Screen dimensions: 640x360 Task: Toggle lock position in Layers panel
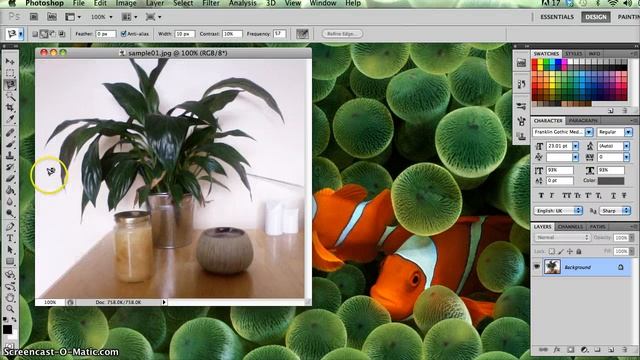[x=570, y=251]
